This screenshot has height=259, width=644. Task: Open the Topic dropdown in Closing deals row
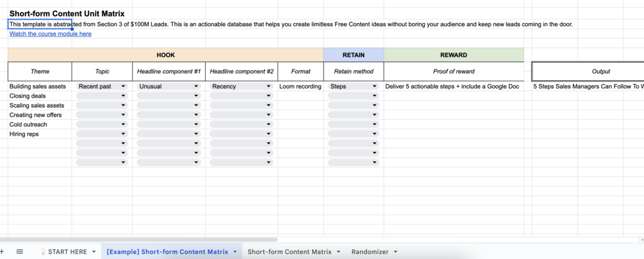[123, 96]
